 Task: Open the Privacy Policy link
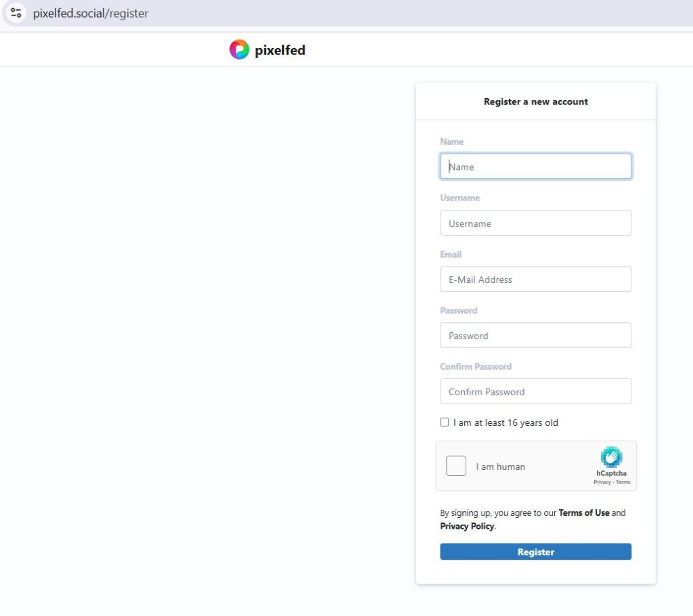[x=466, y=526]
